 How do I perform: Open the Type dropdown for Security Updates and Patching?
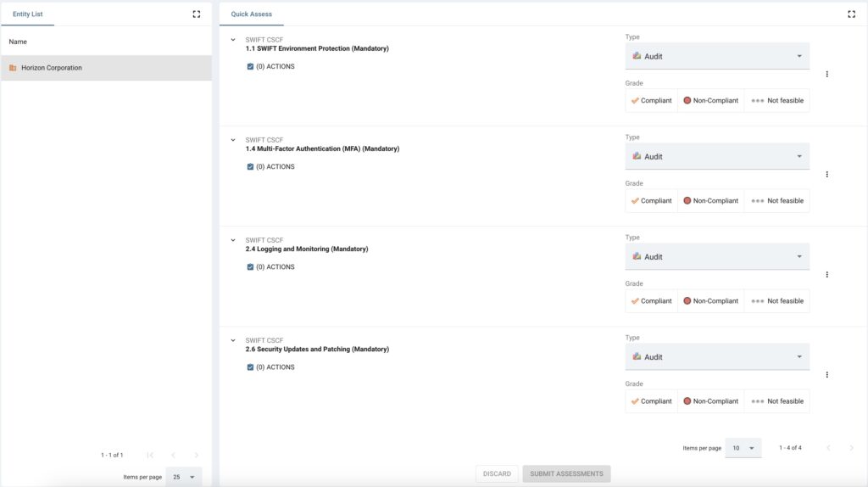coord(717,357)
